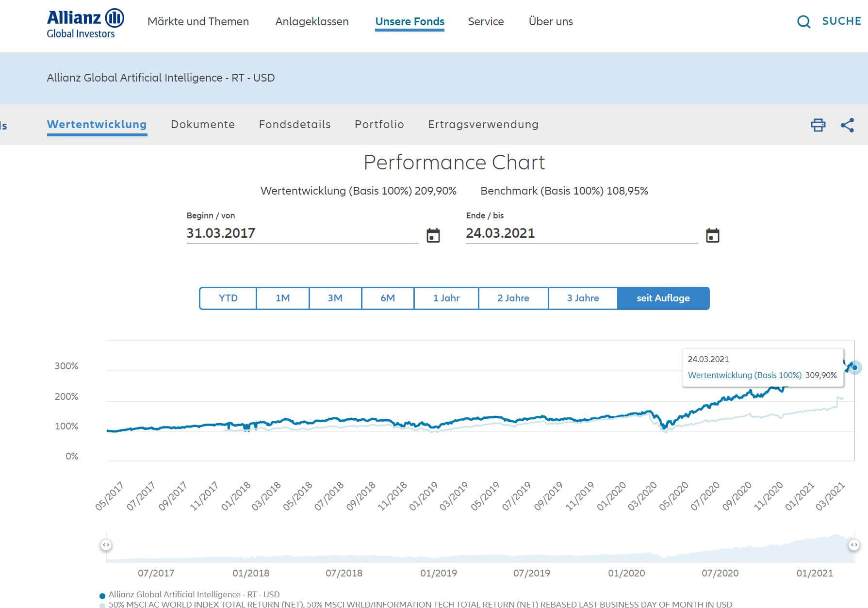
Task: Switch to the Dokumente tab
Action: click(203, 124)
